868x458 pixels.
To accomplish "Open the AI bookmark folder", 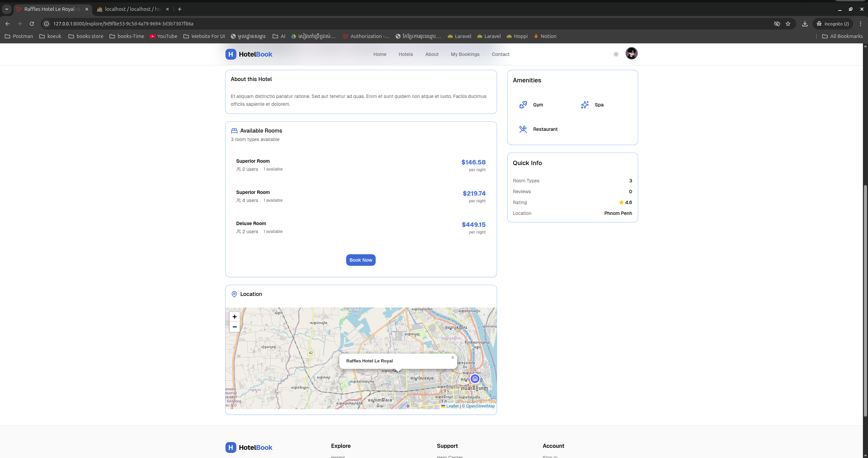I will [x=279, y=36].
